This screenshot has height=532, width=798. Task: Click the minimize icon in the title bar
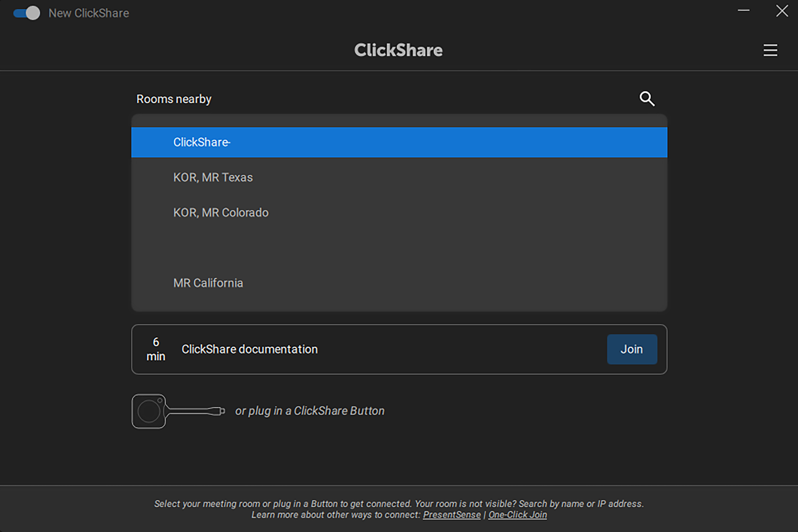click(x=743, y=11)
